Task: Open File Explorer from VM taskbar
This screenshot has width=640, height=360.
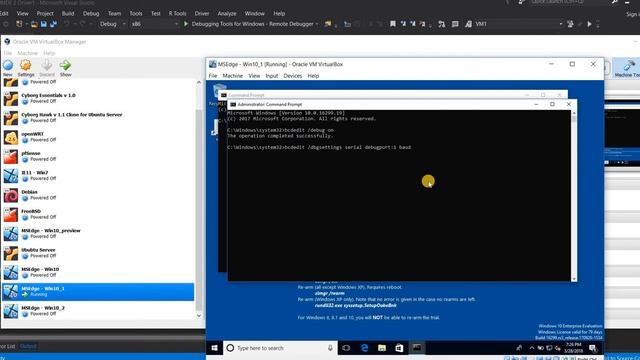Action: (x=382, y=348)
